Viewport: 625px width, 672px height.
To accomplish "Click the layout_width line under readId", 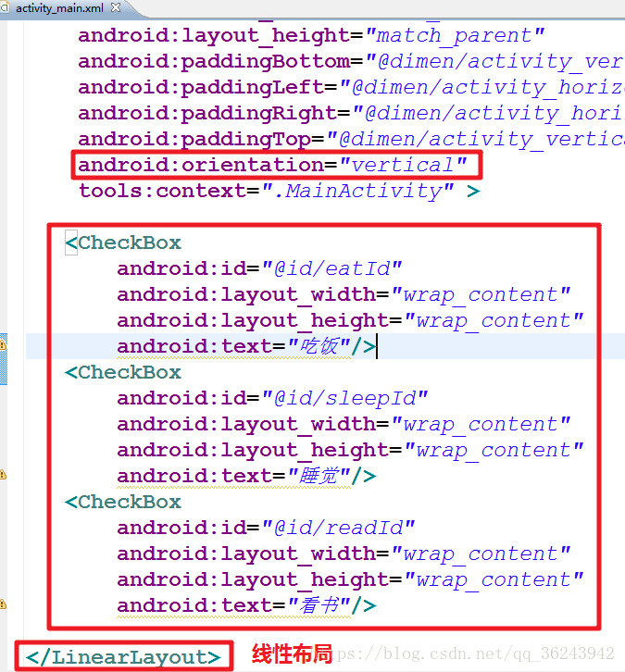I will [x=344, y=554].
